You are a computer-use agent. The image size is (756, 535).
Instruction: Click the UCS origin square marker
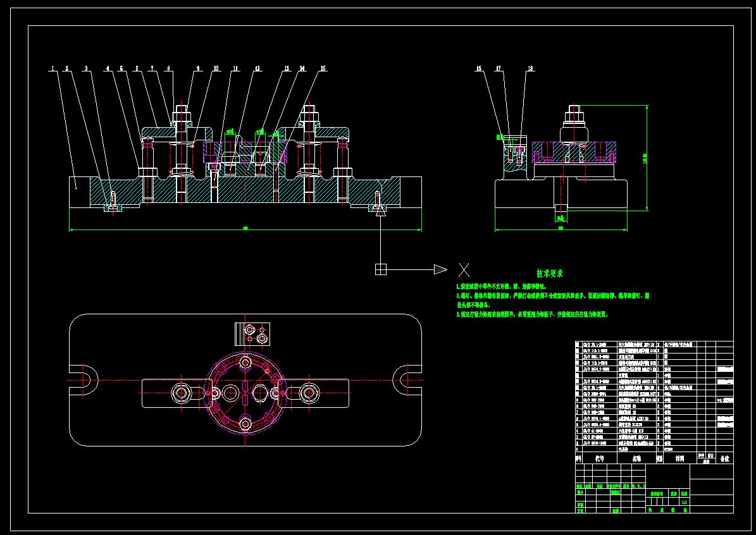(381, 269)
